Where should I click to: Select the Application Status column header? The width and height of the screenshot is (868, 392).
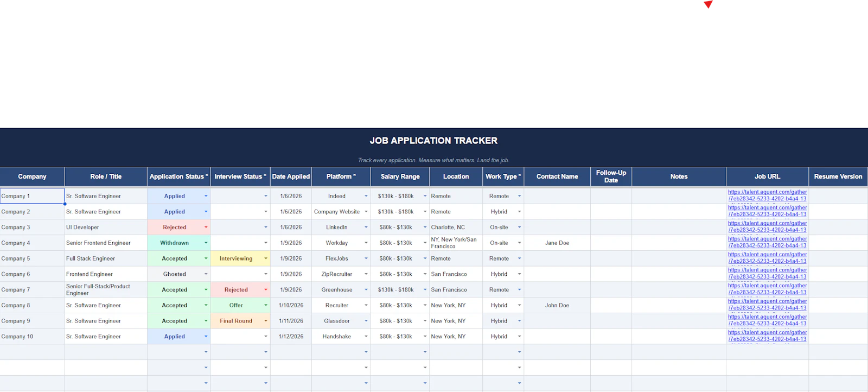tap(178, 176)
